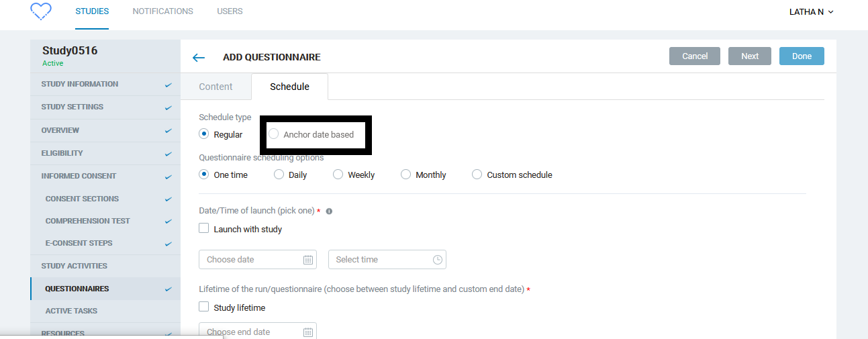Viewport: 868px width, 339px height.
Task: Click the ADD QUESTIONNAIRE heading
Action: click(x=272, y=58)
